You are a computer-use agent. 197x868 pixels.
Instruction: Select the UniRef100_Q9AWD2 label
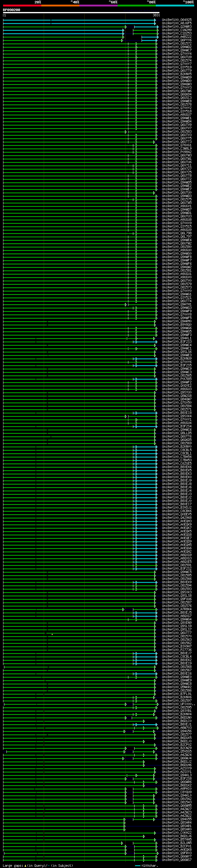[177, 47]
